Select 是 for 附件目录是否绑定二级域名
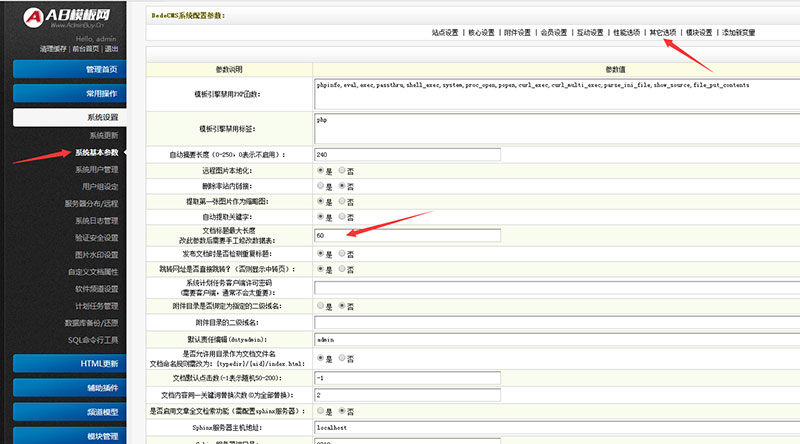 (x=320, y=305)
